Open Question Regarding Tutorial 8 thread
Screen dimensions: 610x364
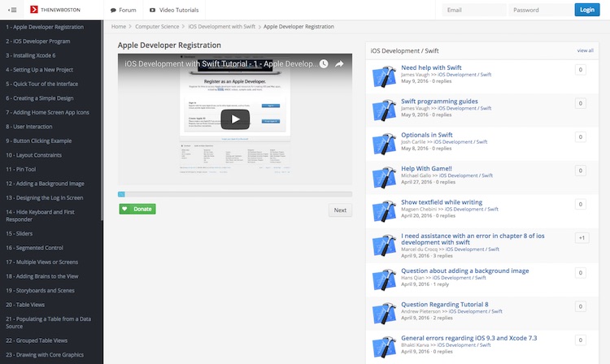pyautogui.click(x=445, y=305)
